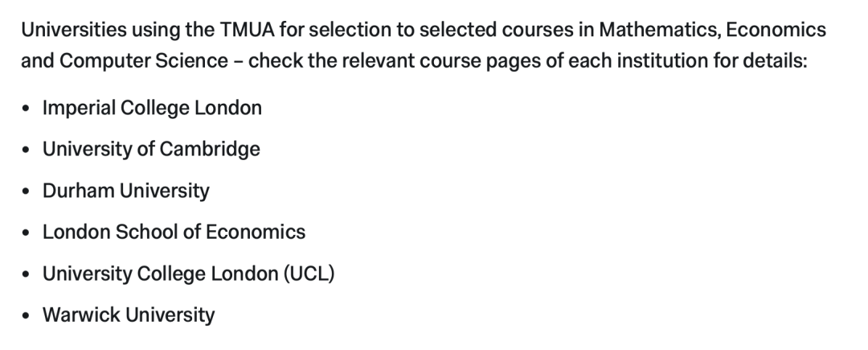Click the Imperial College London list item

(x=152, y=108)
